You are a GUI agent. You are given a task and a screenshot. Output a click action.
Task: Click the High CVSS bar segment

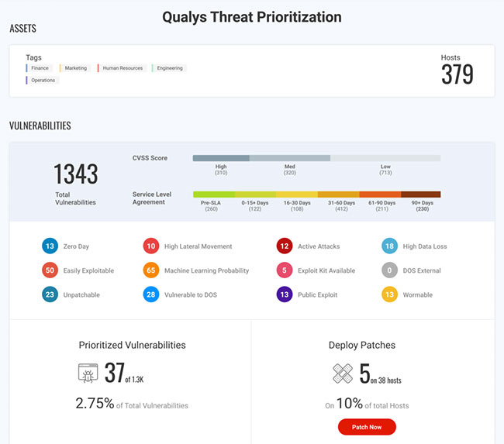[x=221, y=158]
